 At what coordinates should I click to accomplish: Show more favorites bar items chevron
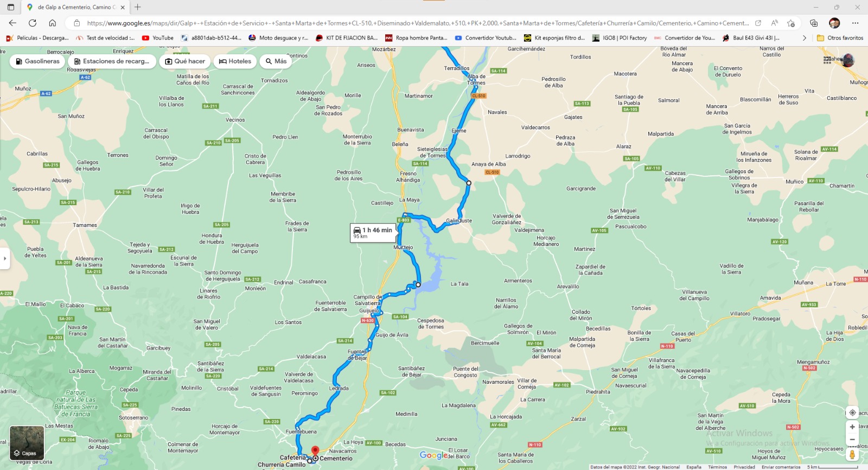(805, 38)
